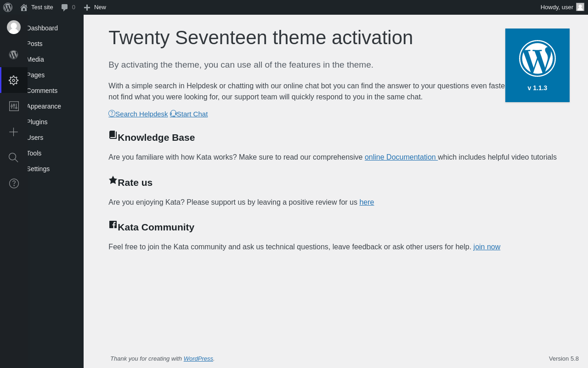This screenshot has height=368, width=588.
Task: Click the Search Helpdesk link
Action: pos(138,114)
